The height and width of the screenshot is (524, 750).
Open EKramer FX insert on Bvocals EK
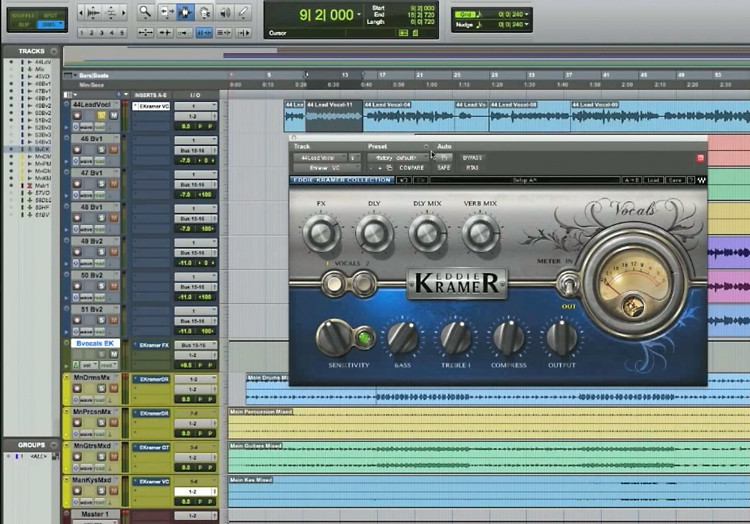pyautogui.click(x=151, y=345)
